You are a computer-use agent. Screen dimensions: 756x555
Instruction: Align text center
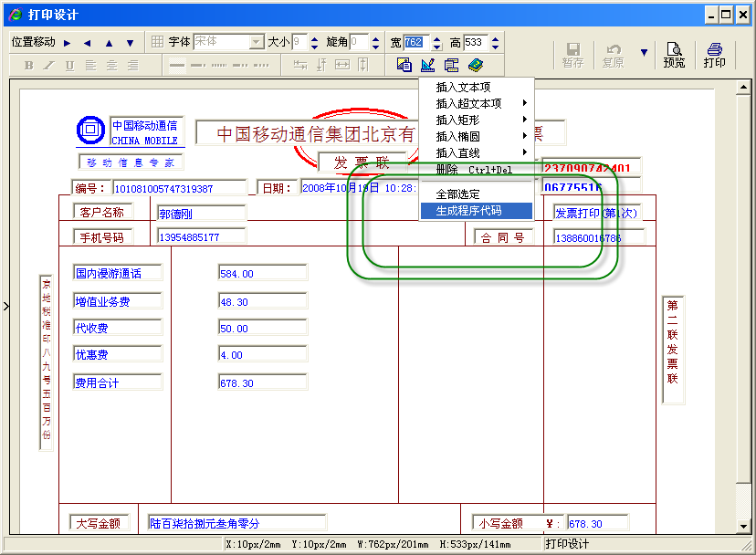(112, 65)
